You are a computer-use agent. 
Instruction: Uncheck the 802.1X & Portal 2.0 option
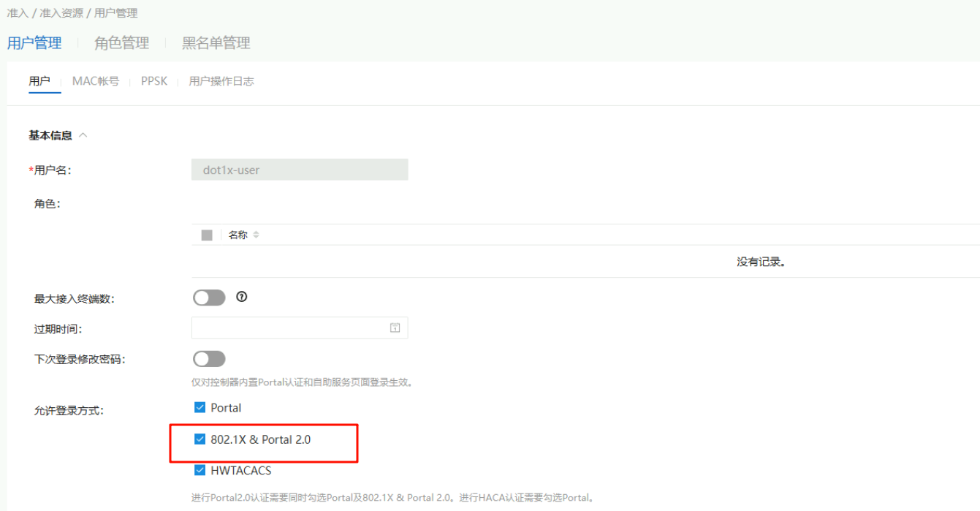click(200, 439)
